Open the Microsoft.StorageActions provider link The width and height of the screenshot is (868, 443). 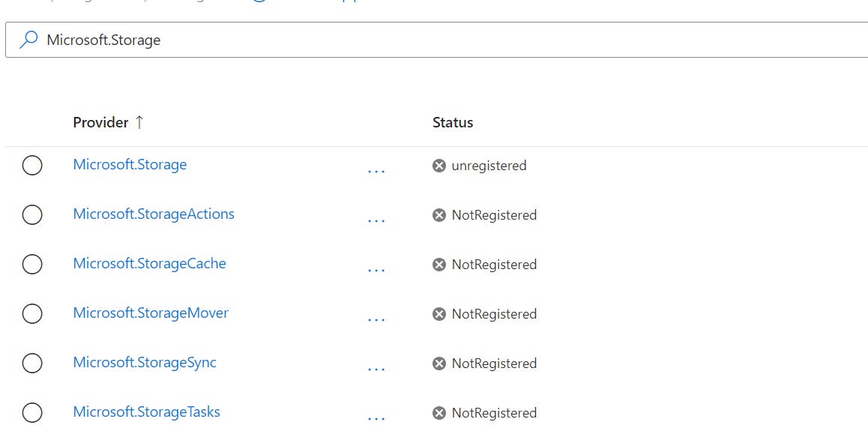[x=154, y=214]
